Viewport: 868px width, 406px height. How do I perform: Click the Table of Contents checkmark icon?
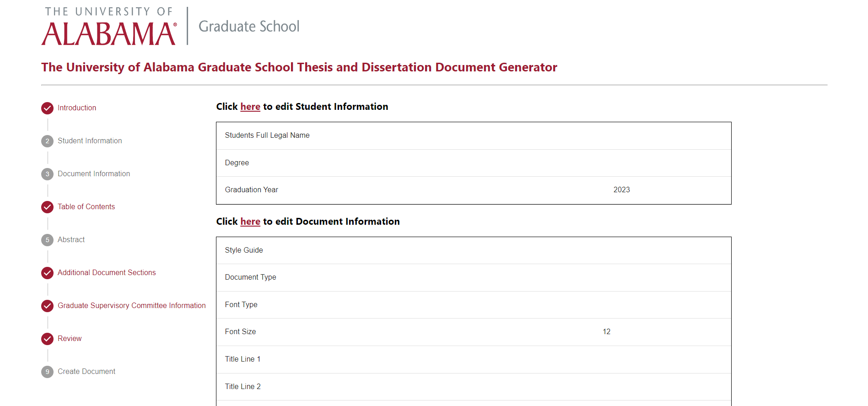tap(47, 207)
